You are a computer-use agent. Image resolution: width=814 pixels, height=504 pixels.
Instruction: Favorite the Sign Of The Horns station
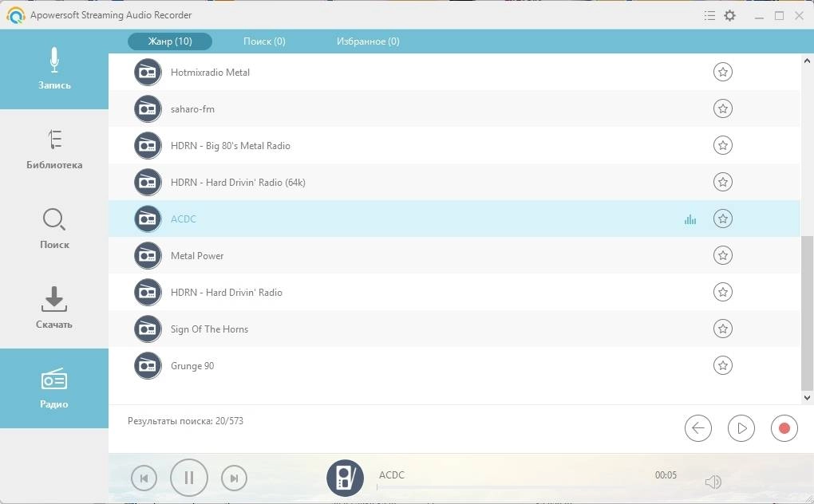tap(723, 329)
